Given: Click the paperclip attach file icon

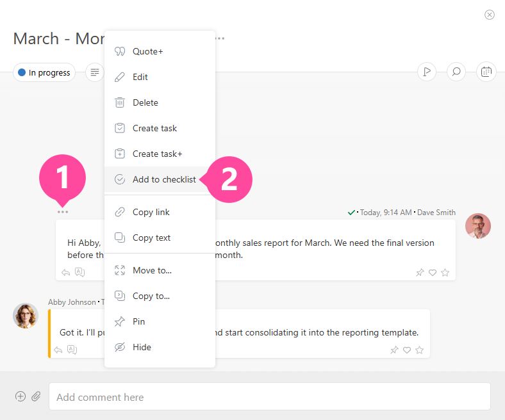Looking at the screenshot, I should pos(37,396).
